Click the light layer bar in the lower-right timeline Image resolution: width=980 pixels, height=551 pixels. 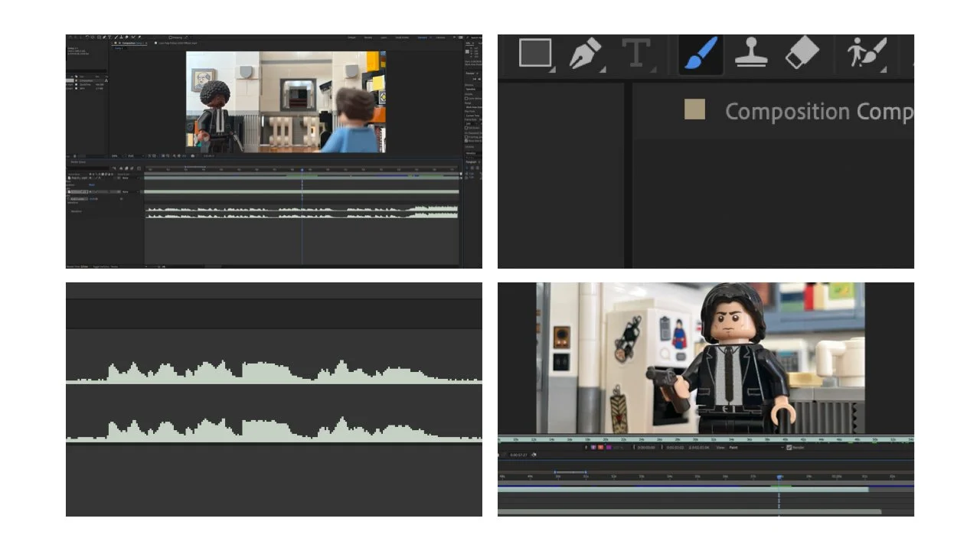click(x=683, y=489)
